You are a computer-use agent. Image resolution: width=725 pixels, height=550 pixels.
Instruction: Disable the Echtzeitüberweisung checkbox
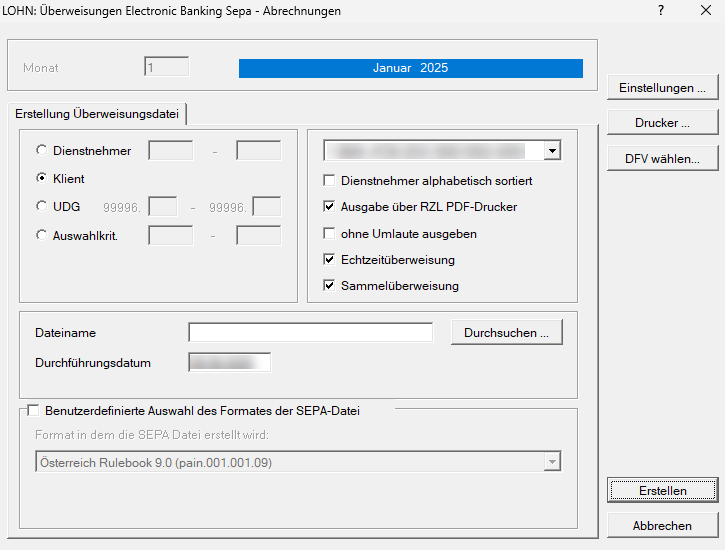pos(329,260)
